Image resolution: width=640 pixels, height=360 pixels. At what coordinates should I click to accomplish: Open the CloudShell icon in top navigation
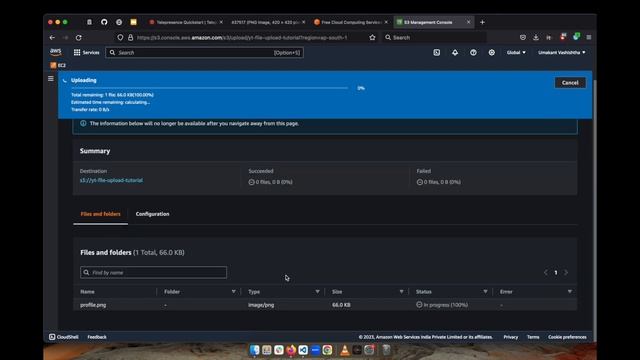(436, 53)
